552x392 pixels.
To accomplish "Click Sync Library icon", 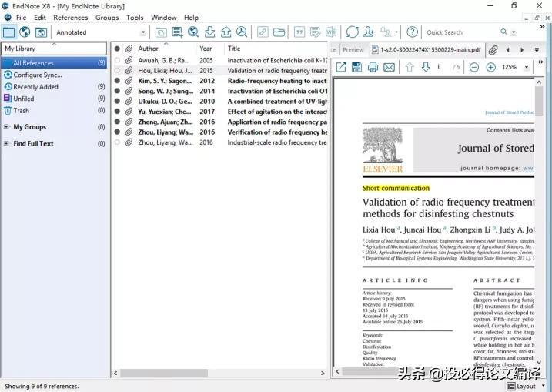I will click(352, 32).
